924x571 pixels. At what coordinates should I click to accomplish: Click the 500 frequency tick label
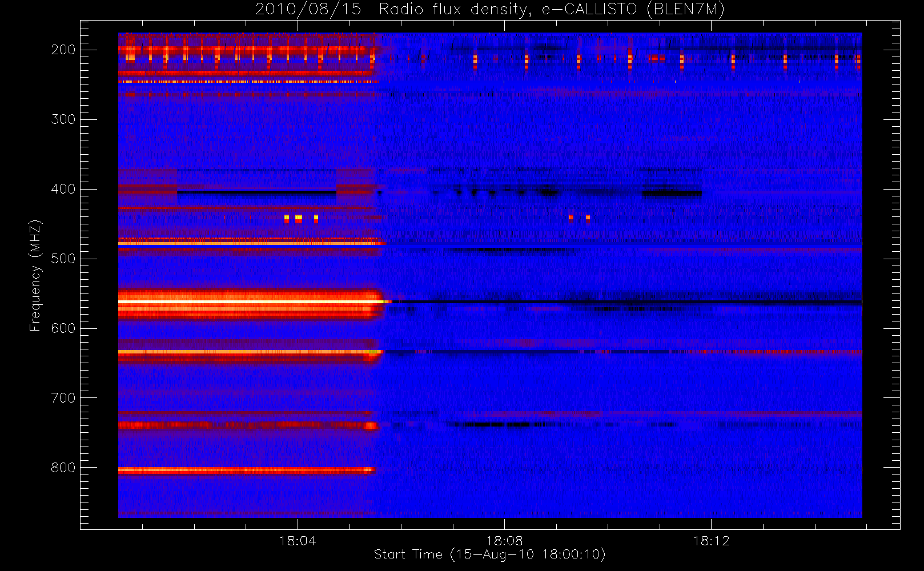pos(63,259)
